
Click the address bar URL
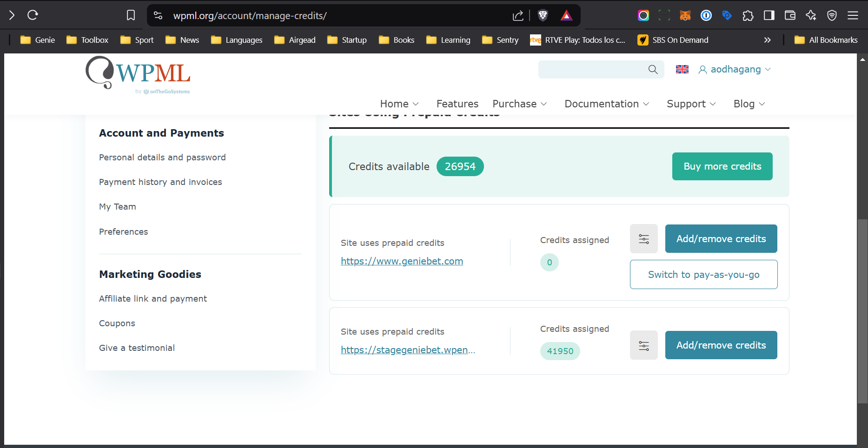(250, 16)
